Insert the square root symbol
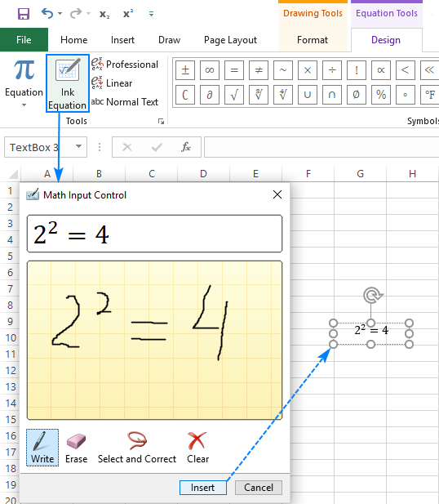Viewport: 439px width, 504px height. point(234,95)
